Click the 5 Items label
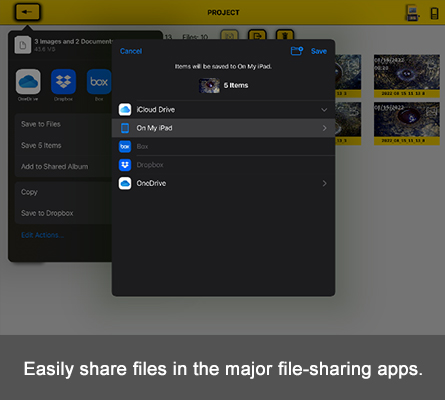The image size is (445, 400). point(236,85)
